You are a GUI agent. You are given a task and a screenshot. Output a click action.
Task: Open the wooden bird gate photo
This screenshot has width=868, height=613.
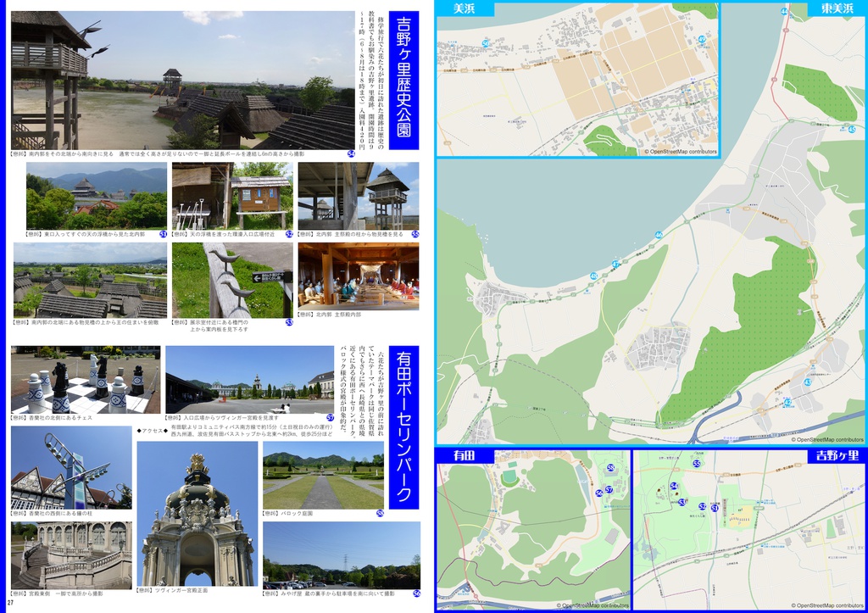(x=232, y=280)
